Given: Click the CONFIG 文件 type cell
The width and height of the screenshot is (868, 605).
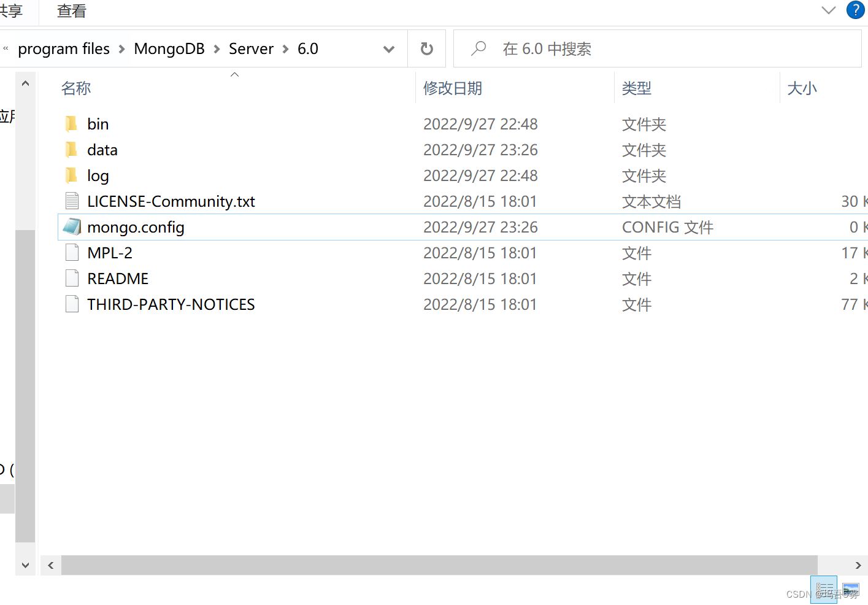Looking at the screenshot, I should coord(668,227).
